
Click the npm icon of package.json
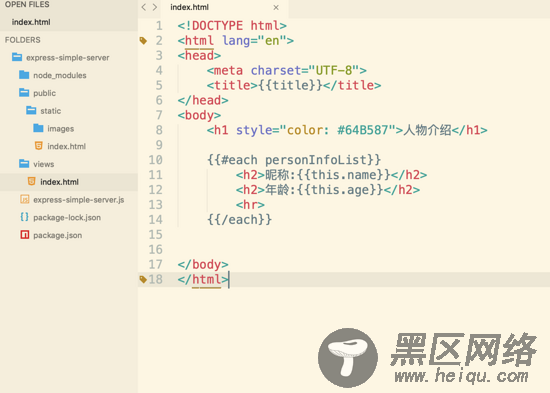tap(25, 234)
